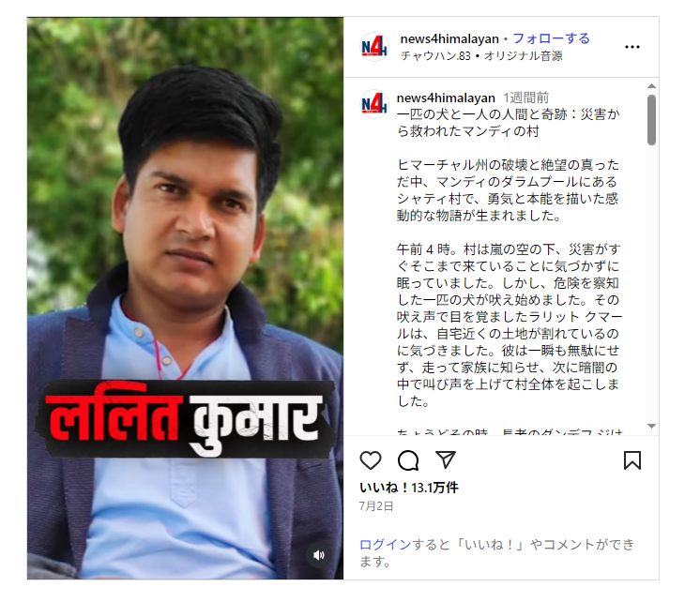
Task: Follow news4himalayan via フォローする
Action: [551, 38]
